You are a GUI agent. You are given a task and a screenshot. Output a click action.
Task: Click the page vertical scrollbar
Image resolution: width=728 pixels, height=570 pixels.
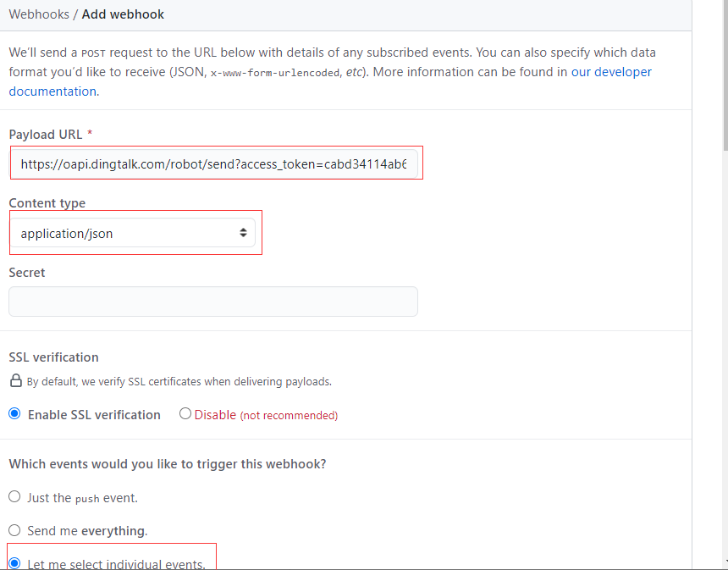pos(725,75)
